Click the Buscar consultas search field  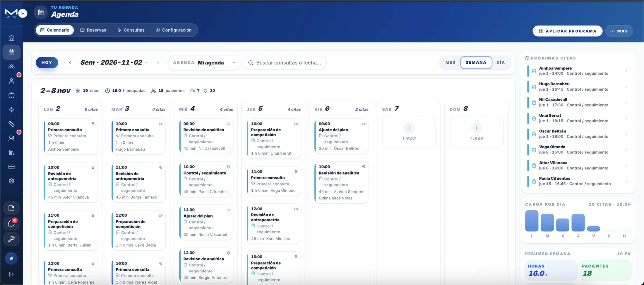point(285,63)
